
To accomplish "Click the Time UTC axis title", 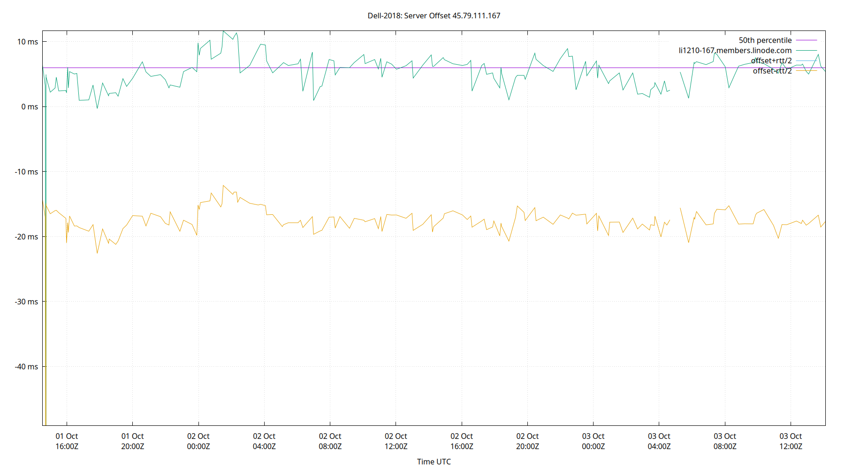I will tap(434, 461).
